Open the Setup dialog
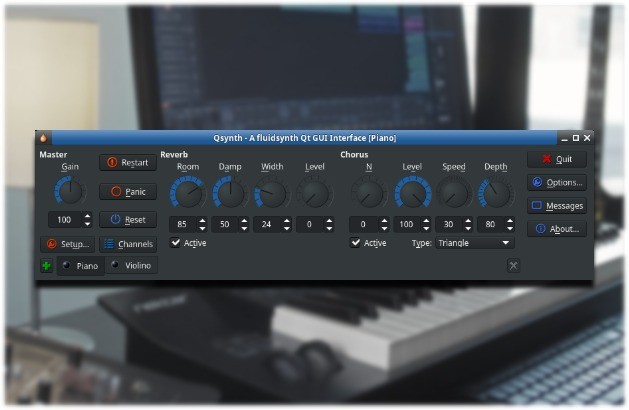Image resolution: width=629 pixels, height=410 pixels. point(67,244)
